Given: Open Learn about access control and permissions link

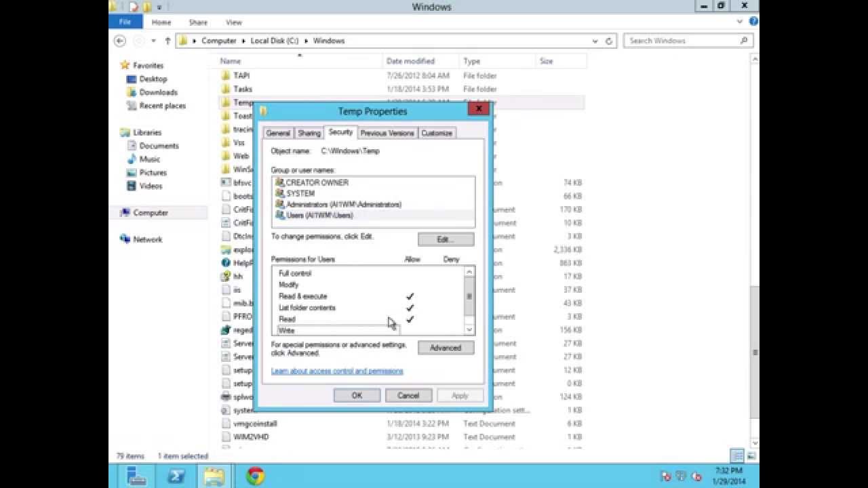Looking at the screenshot, I should [x=337, y=371].
